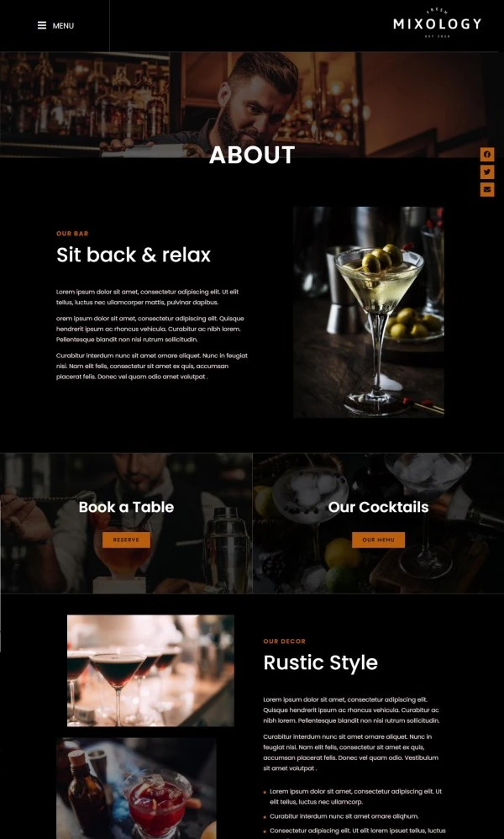Share via the Facebook icon

(487, 155)
